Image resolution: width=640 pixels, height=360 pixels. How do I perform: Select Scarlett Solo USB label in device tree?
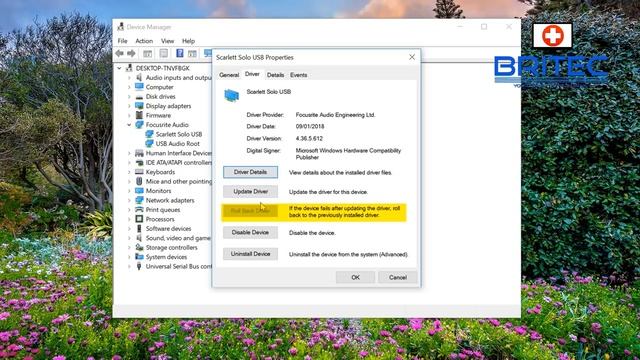pyautogui.click(x=179, y=134)
